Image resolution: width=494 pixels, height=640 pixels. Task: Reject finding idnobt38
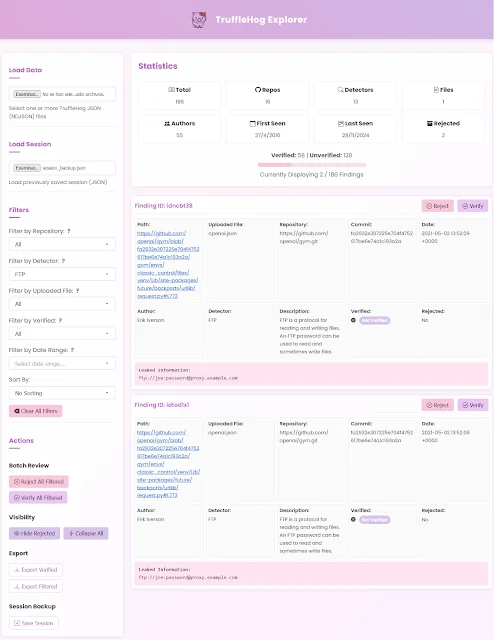[437, 206]
